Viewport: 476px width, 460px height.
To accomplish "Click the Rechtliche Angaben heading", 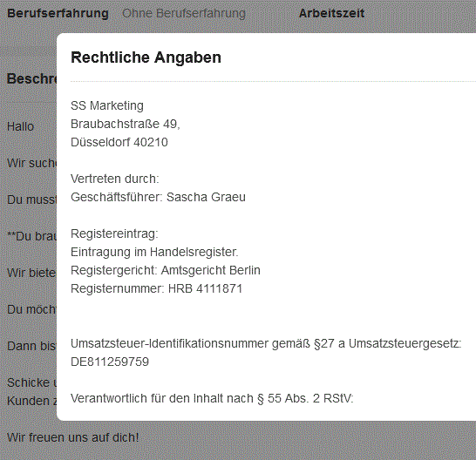I will [x=146, y=57].
